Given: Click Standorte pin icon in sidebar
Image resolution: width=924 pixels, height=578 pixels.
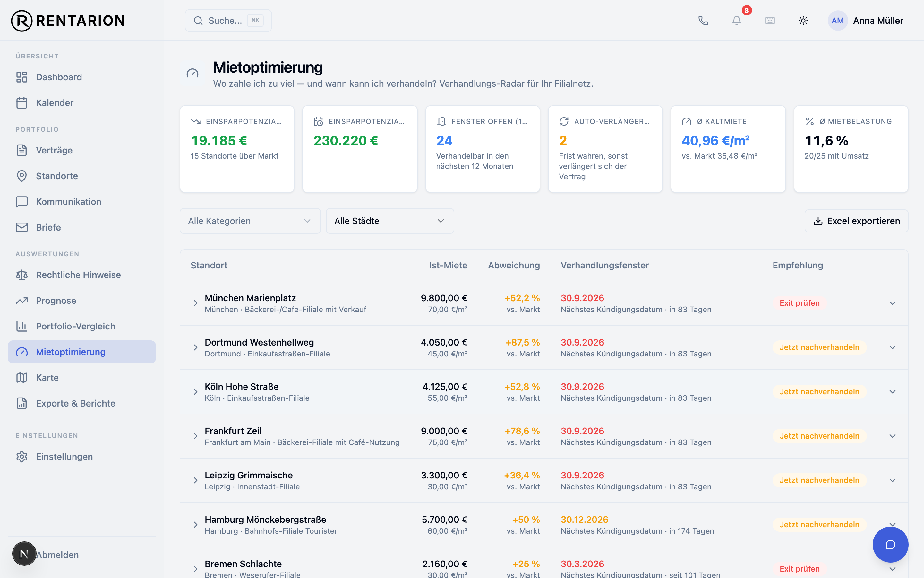Looking at the screenshot, I should (22, 176).
